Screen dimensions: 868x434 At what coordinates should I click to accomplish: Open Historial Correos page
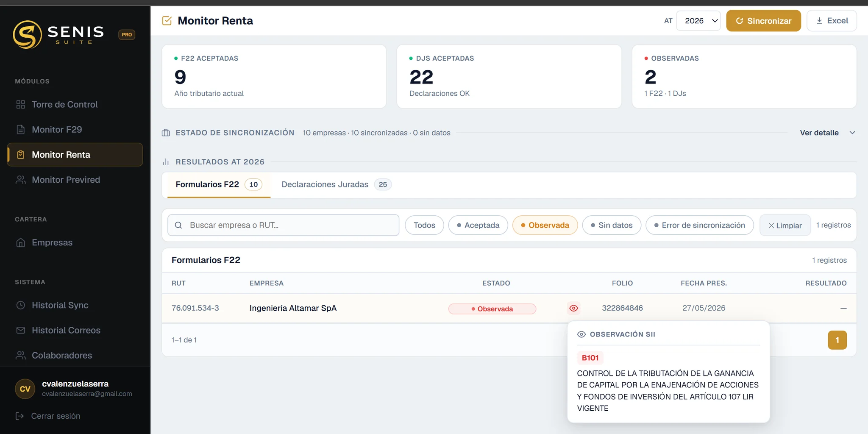[x=75, y=330]
